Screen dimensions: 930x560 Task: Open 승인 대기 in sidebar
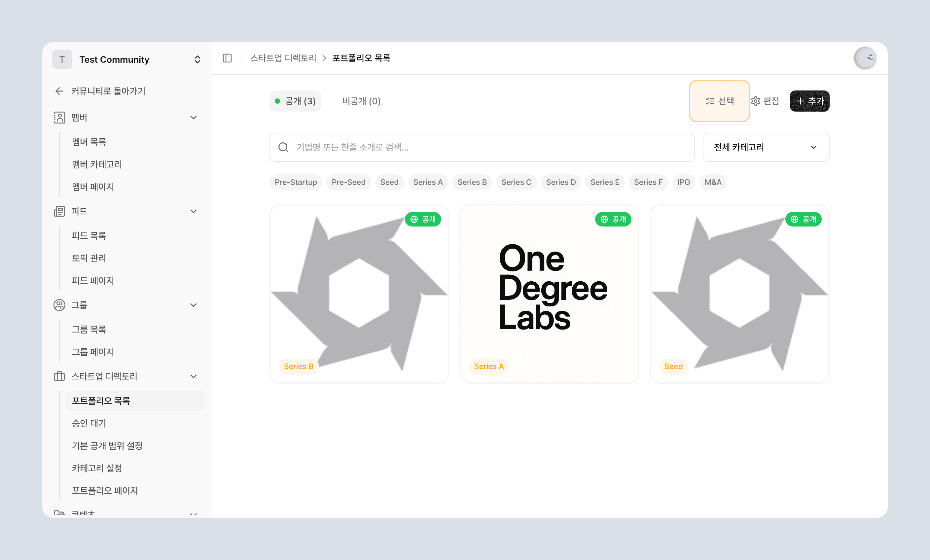click(x=89, y=423)
